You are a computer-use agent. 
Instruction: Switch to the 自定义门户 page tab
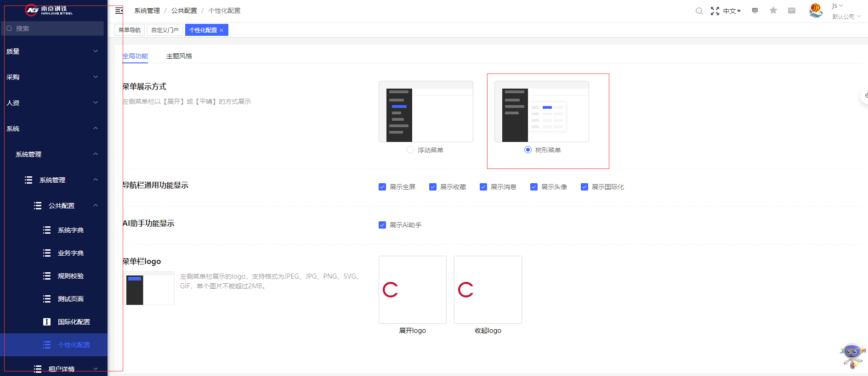coord(165,30)
